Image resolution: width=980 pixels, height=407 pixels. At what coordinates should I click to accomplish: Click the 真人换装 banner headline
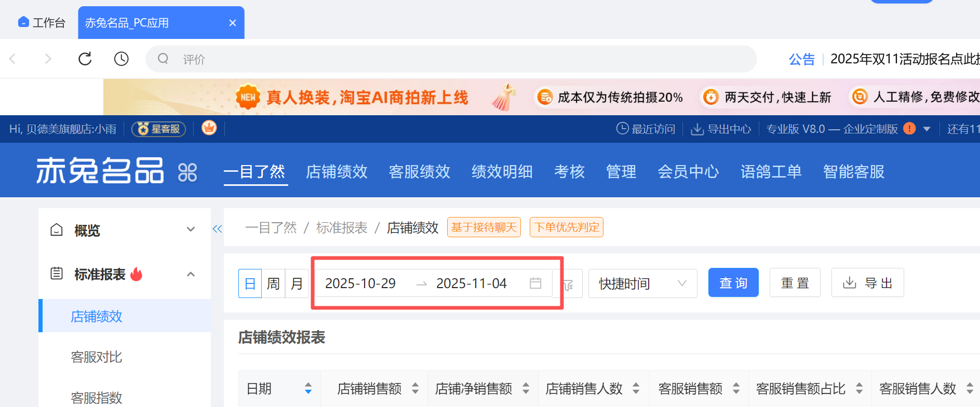(x=367, y=97)
